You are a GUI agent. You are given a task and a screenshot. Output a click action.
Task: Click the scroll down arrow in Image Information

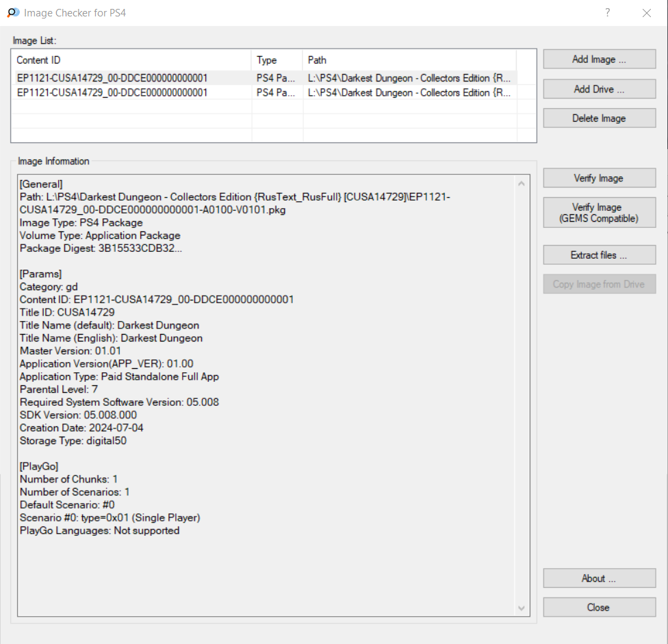coord(522,608)
